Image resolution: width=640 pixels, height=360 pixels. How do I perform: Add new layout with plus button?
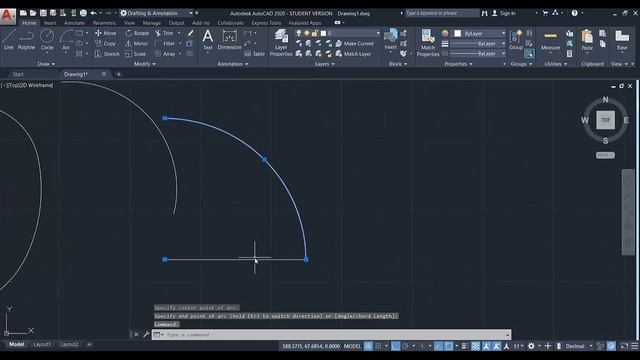pyautogui.click(x=89, y=344)
